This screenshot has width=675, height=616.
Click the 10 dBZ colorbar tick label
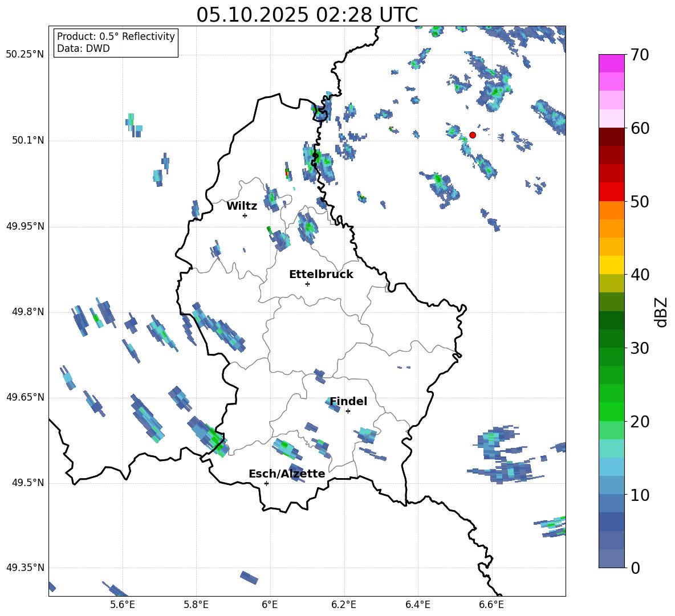[640, 495]
